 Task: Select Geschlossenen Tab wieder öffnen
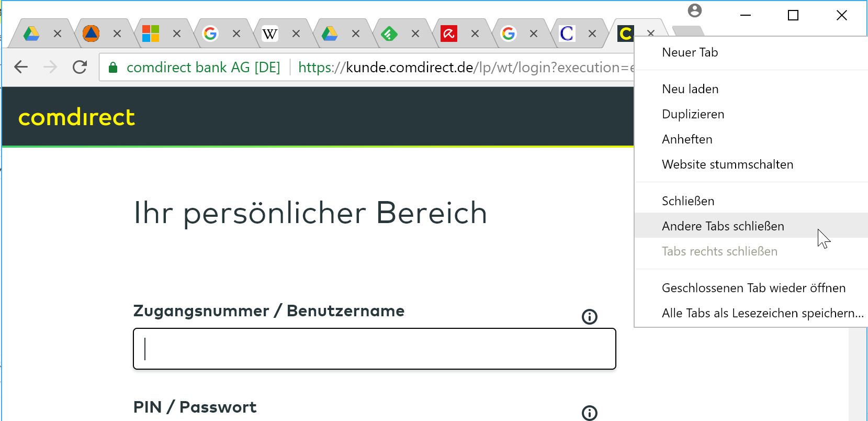pos(751,288)
